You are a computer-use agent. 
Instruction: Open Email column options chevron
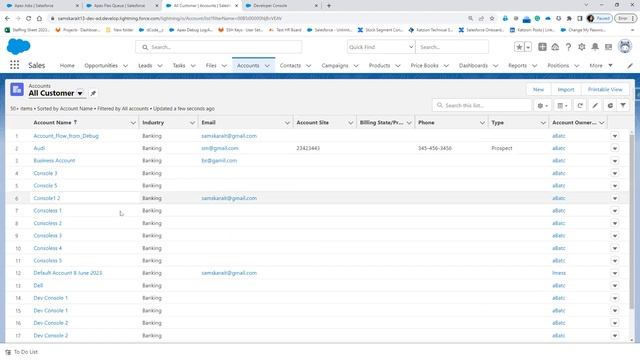tap(287, 122)
